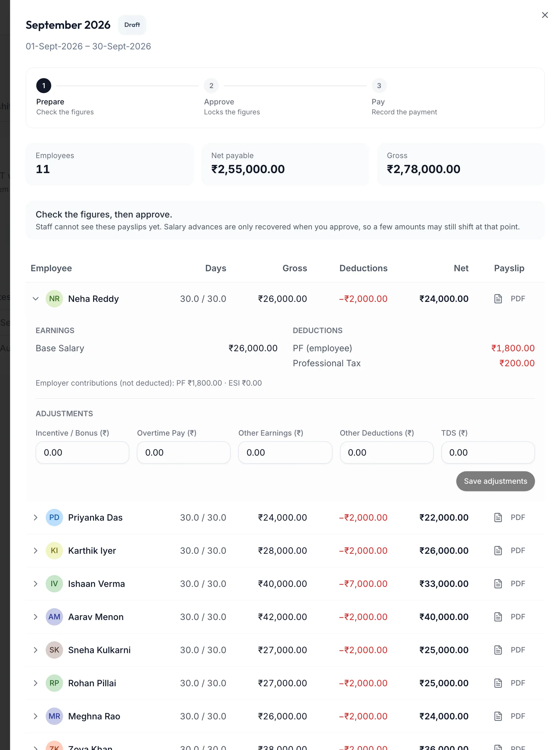Close the September 2026 payroll panel
The image size is (560, 750).
(545, 15)
